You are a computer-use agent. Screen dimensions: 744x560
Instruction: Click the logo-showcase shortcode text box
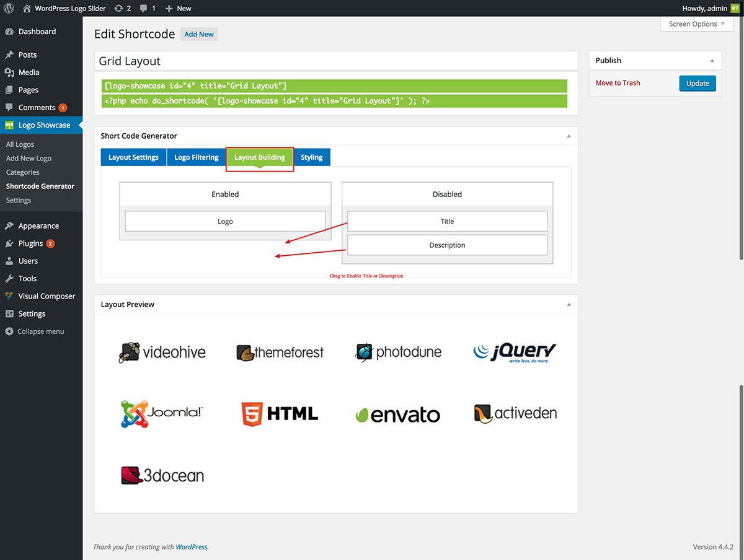[x=334, y=86]
